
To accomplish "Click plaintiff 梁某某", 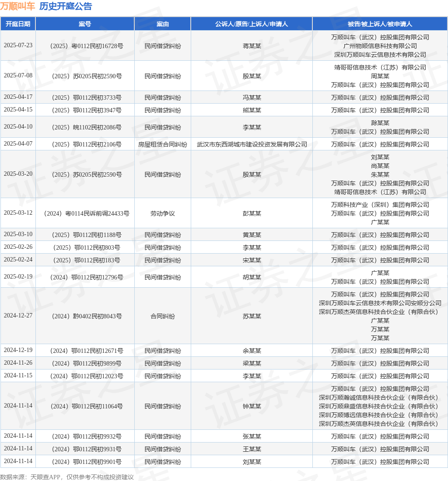I will 252,363.
